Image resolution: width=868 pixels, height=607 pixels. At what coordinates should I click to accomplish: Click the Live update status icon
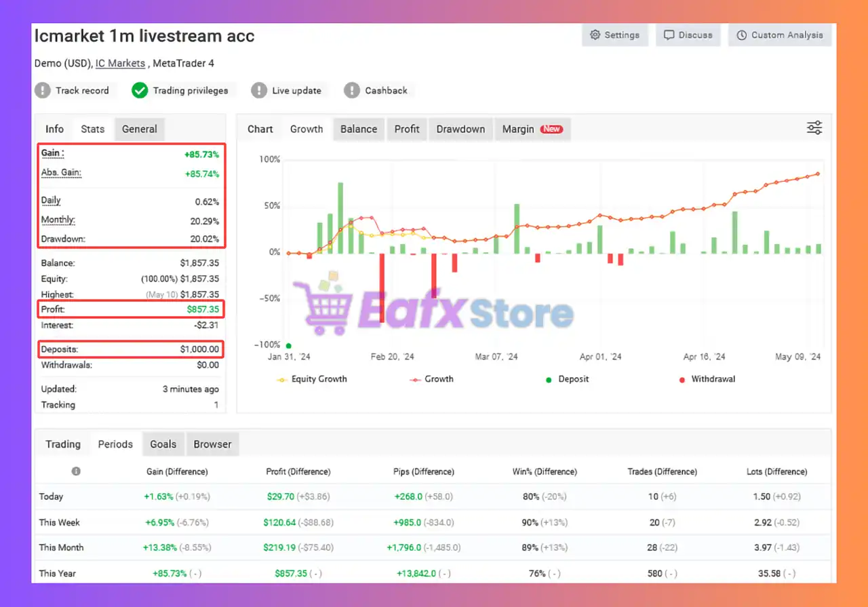coord(259,90)
